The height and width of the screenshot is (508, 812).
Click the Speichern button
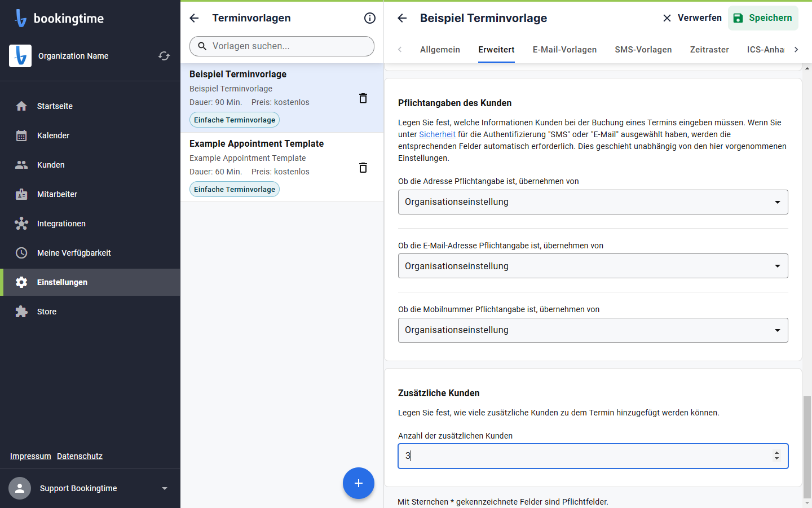[763, 18]
